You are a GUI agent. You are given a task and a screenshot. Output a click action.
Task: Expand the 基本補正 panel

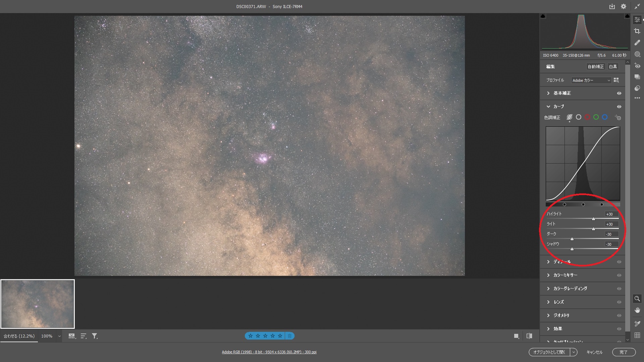coord(548,93)
